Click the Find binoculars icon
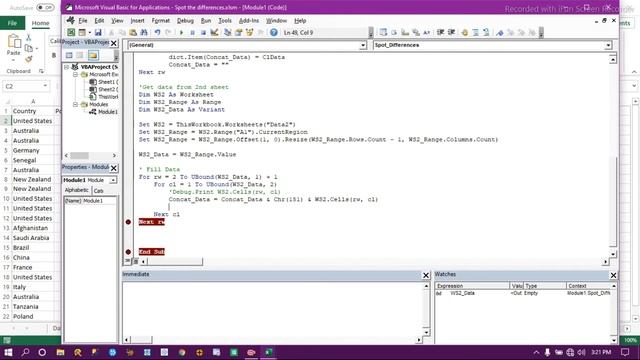The height and width of the screenshot is (360, 640). click(144, 32)
